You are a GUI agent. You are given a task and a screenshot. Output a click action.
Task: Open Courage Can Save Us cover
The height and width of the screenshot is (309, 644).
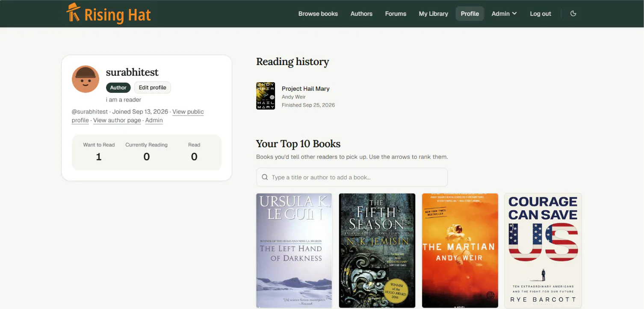click(543, 251)
